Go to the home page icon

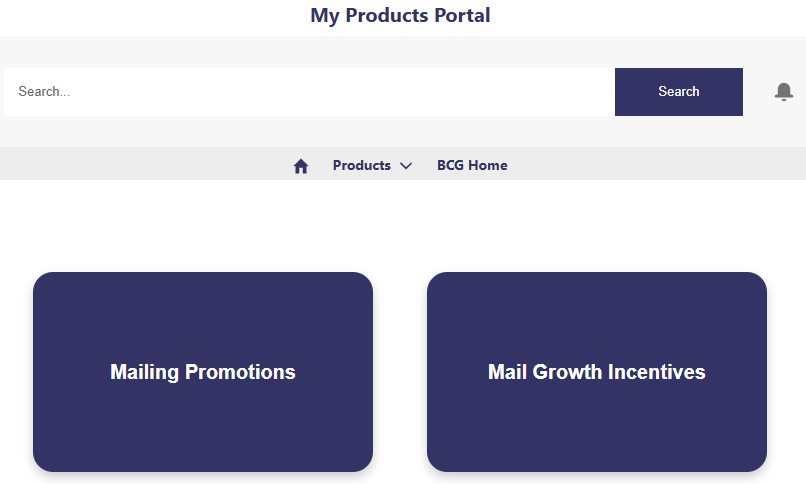point(301,166)
